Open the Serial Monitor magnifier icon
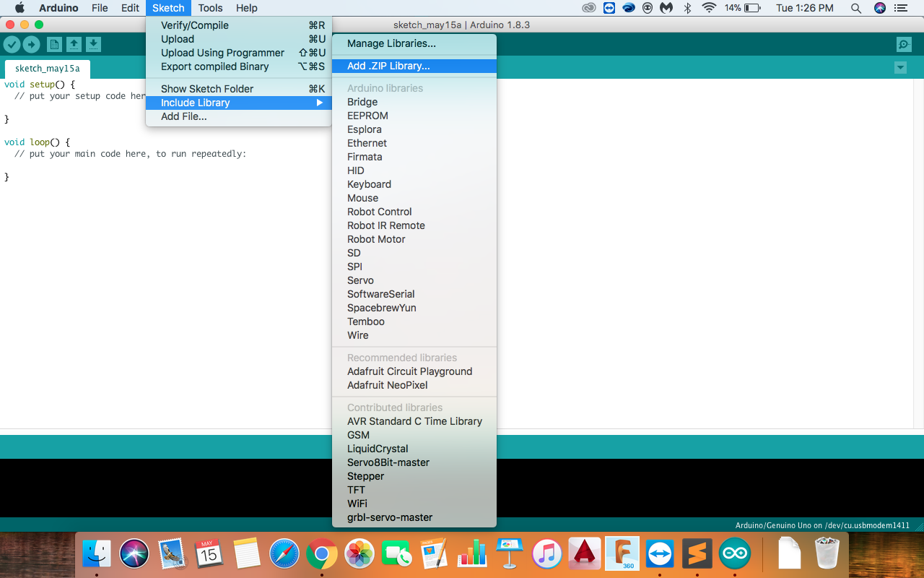The image size is (924, 578). click(904, 45)
